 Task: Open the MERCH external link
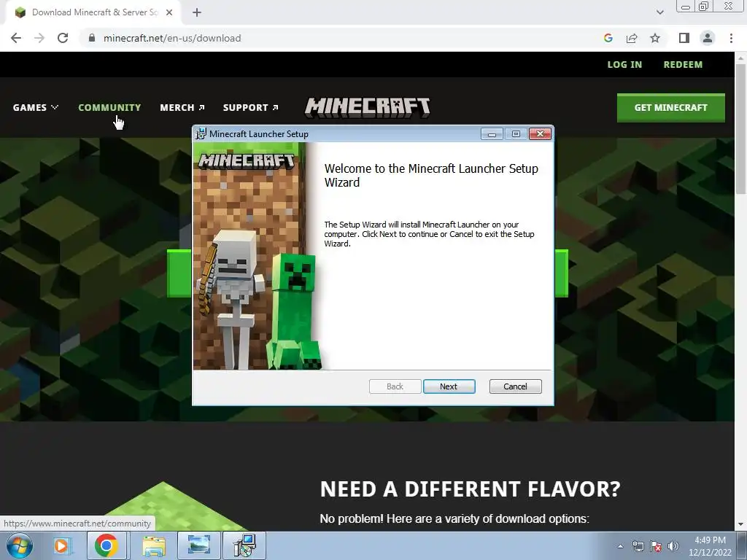click(x=182, y=108)
